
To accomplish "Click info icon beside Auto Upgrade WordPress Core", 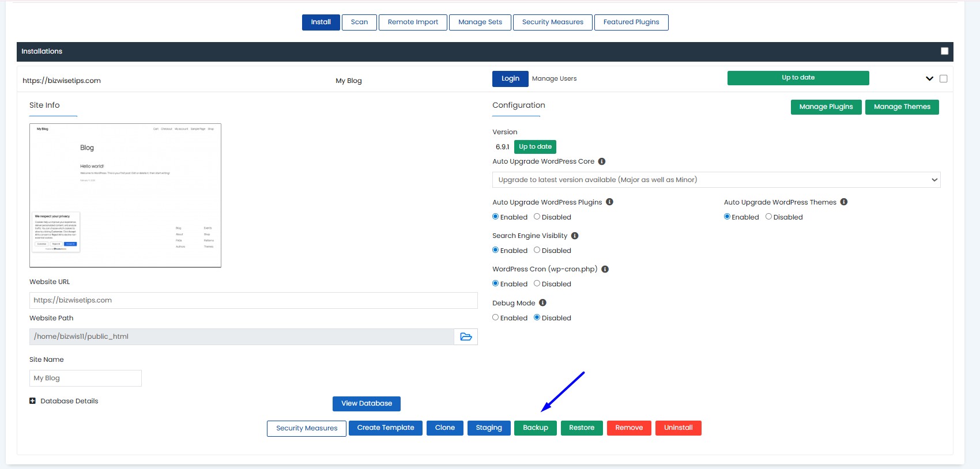I will [x=602, y=161].
